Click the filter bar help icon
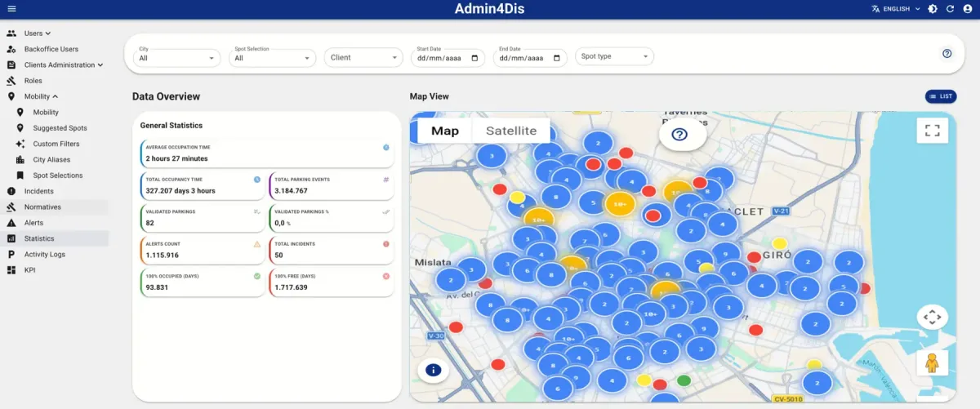 [947, 53]
